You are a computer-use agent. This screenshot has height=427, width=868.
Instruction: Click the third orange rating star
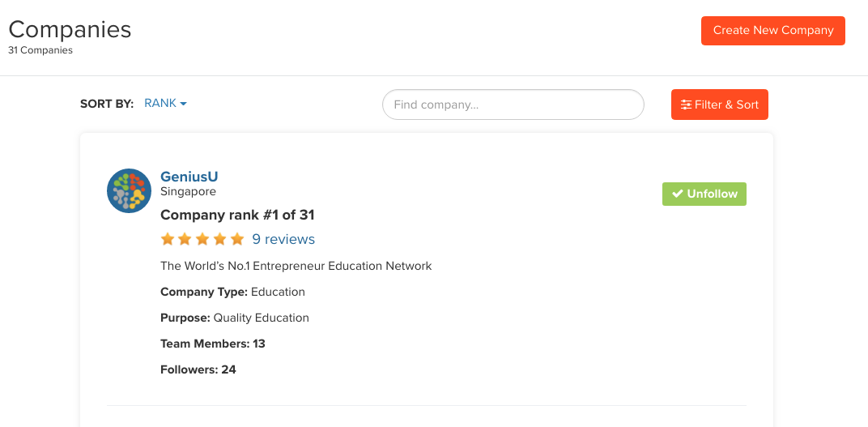click(x=202, y=239)
